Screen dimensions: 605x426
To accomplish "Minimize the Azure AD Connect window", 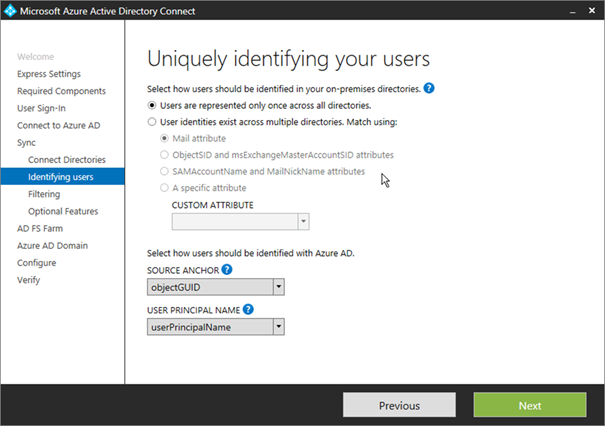I will (x=573, y=11).
